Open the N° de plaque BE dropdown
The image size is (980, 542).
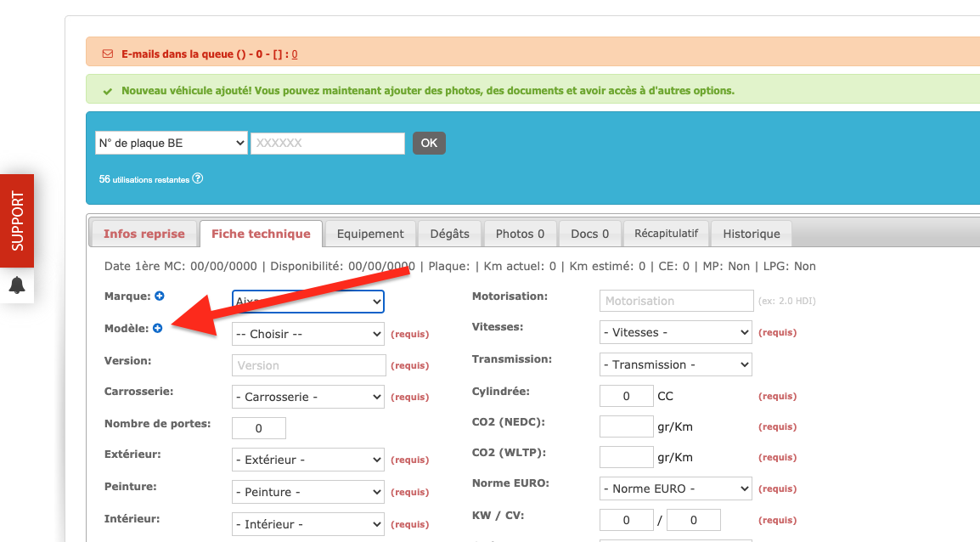pos(172,144)
